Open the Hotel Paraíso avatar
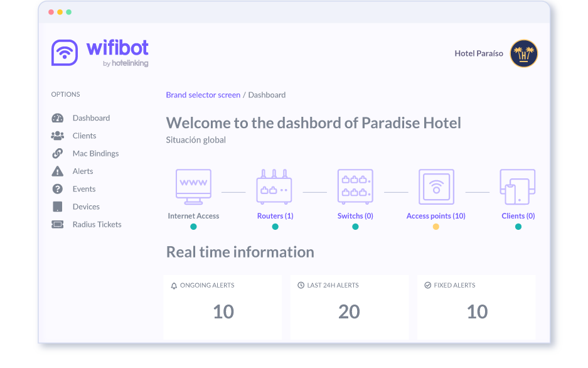Screen dimensions: 588x368 [523, 53]
